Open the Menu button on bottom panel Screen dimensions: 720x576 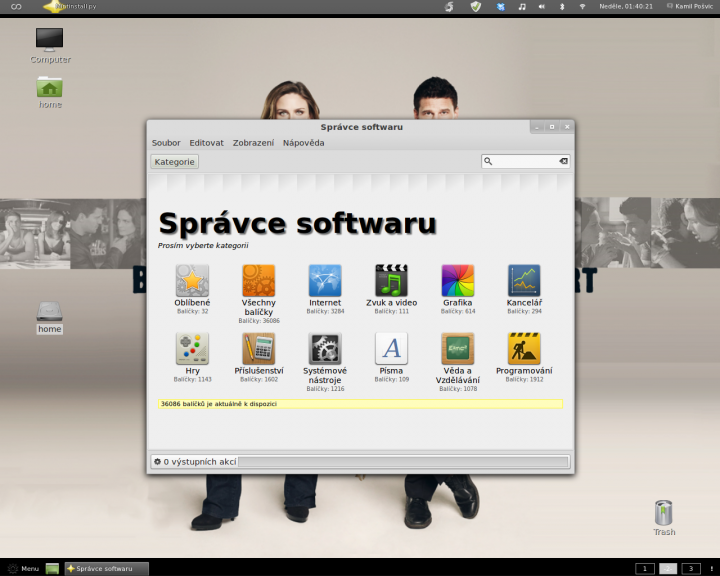click(x=24, y=569)
